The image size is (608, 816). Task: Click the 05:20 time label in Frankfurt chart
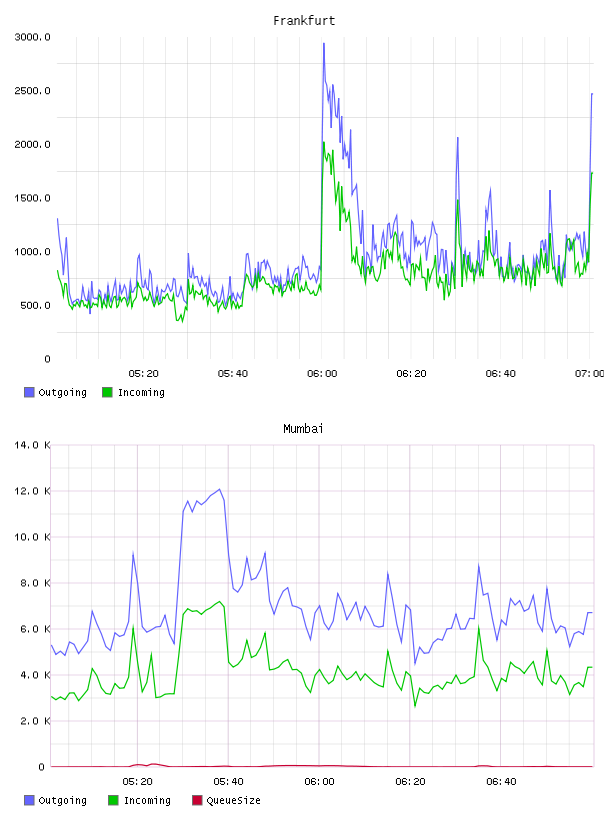(143, 374)
